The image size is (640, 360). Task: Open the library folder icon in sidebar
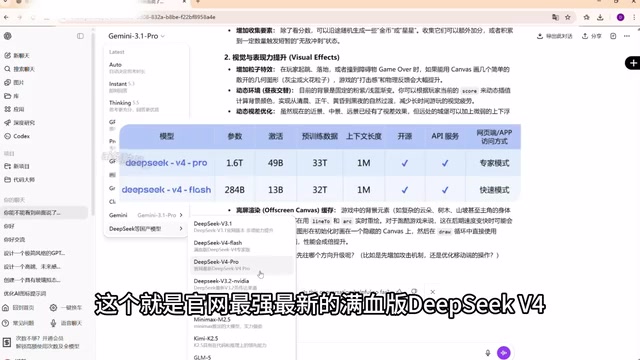[x=7, y=96]
